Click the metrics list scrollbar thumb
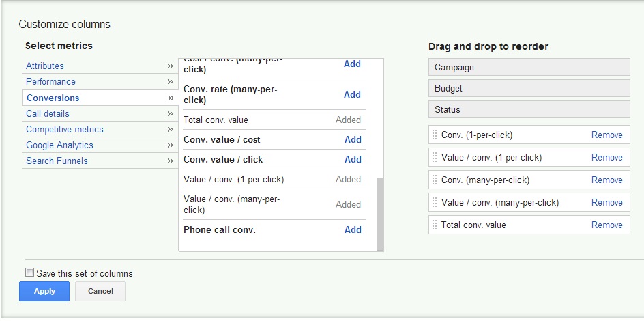 coord(379,214)
